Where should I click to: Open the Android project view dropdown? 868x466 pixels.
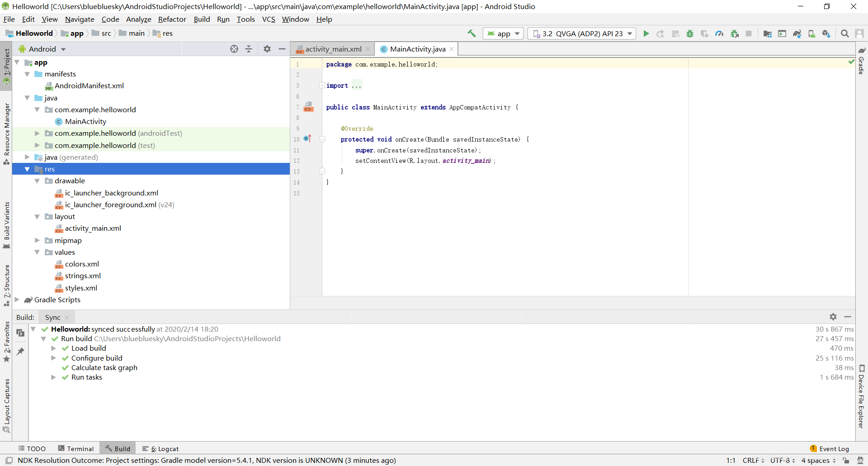point(42,49)
